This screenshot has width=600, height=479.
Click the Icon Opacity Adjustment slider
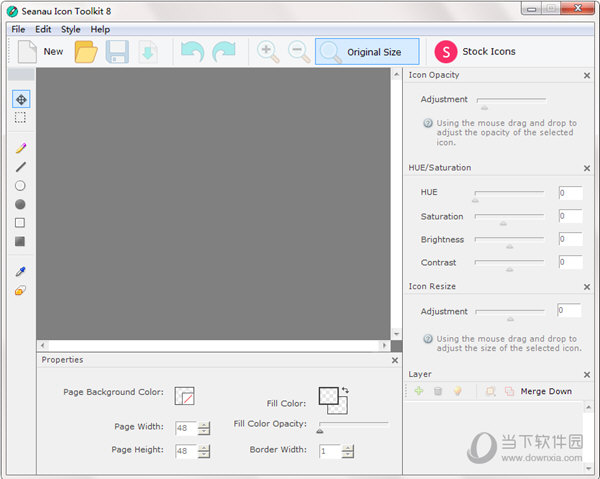511,103
